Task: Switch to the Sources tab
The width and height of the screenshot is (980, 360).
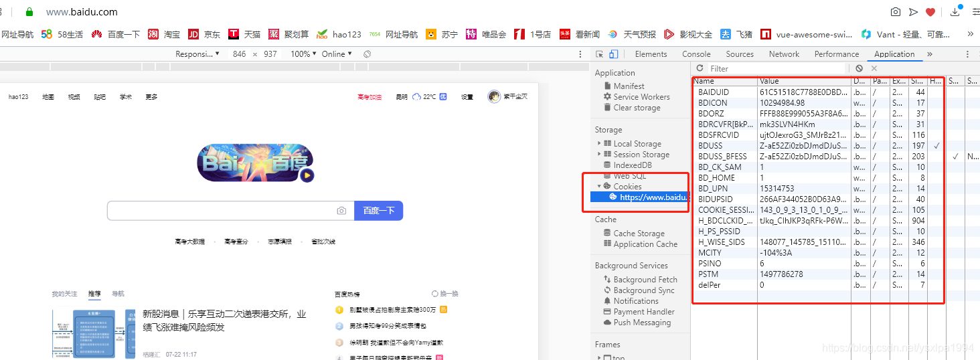Action: 740,54
